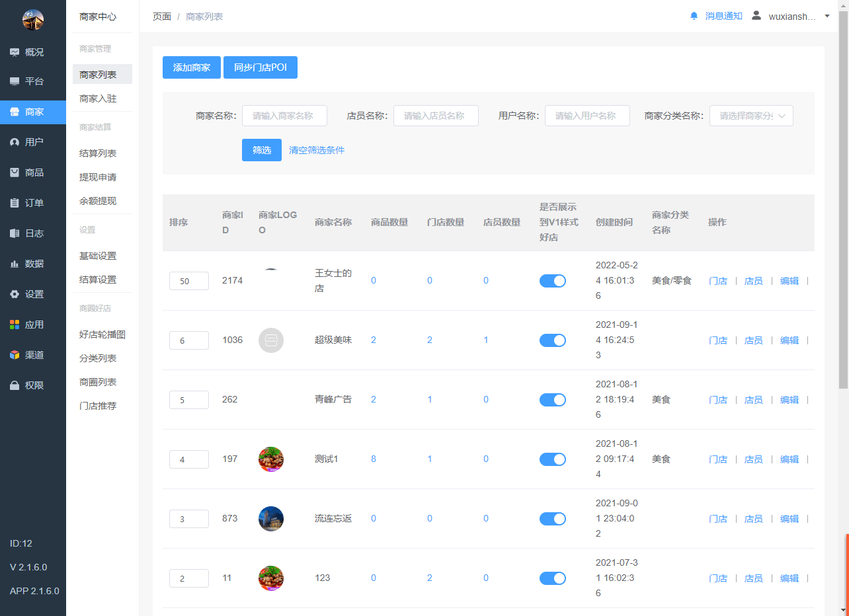849x616 pixels.
Task: Click the 消息通知 bell icon
Action: click(694, 16)
